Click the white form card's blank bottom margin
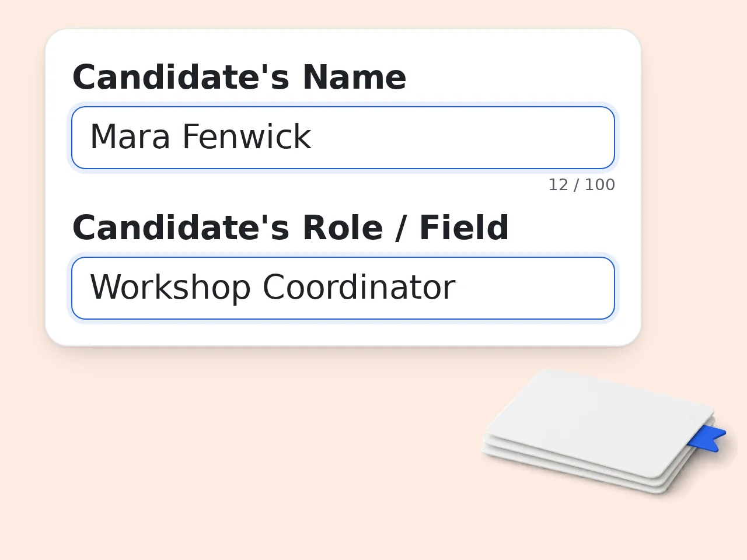The height and width of the screenshot is (560, 747). [x=343, y=333]
